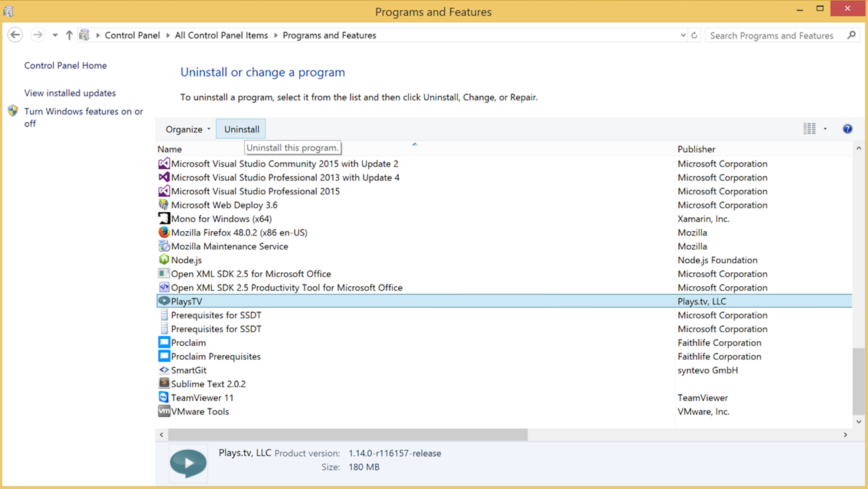
Task: Click the SmartGit icon
Action: point(164,370)
